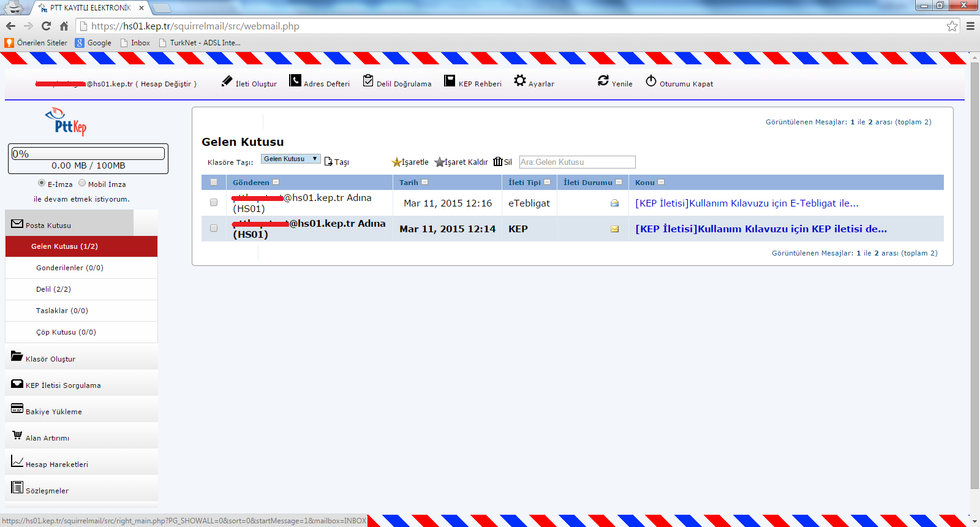The width and height of the screenshot is (980, 527).
Task: Click the Oturumu Kapat power icon
Action: click(x=651, y=81)
